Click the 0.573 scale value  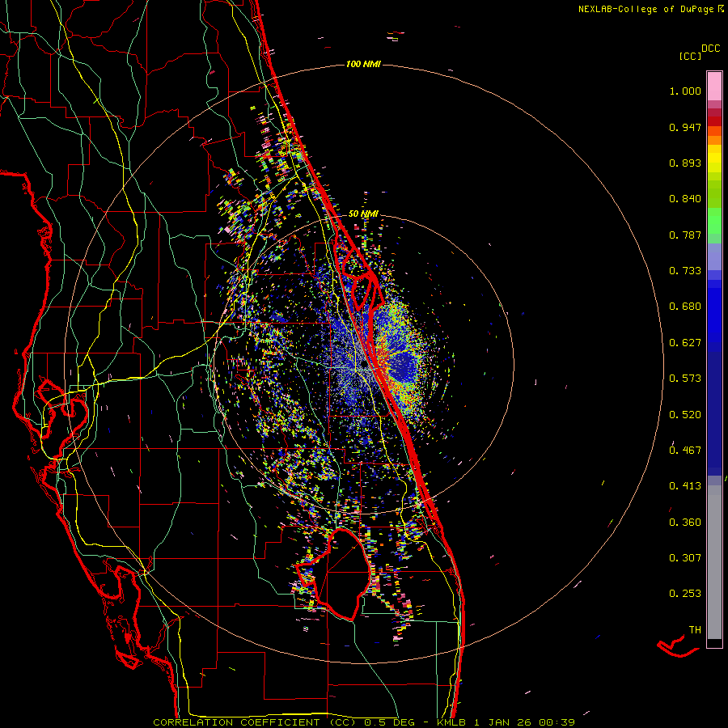point(685,379)
